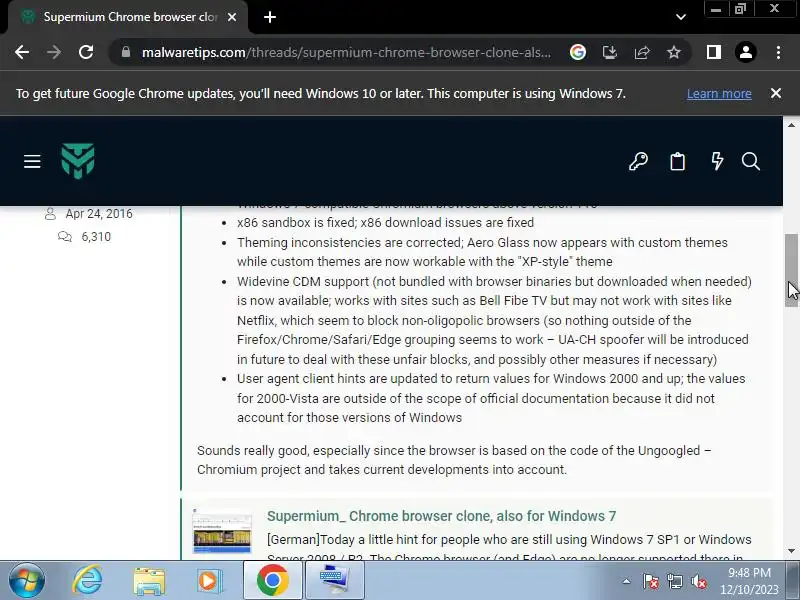Click the install app icon in address bar
The height and width of the screenshot is (600, 800).
pyautogui.click(x=610, y=52)
